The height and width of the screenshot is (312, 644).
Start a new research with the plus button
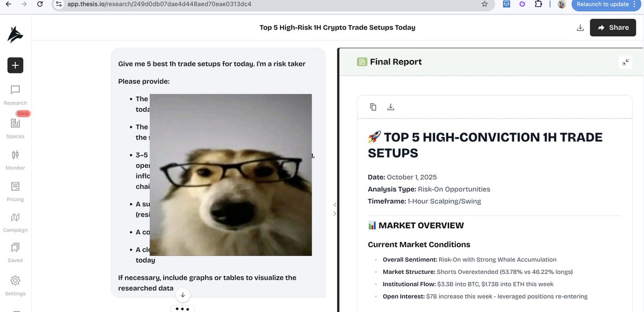[x=15, y=65]
